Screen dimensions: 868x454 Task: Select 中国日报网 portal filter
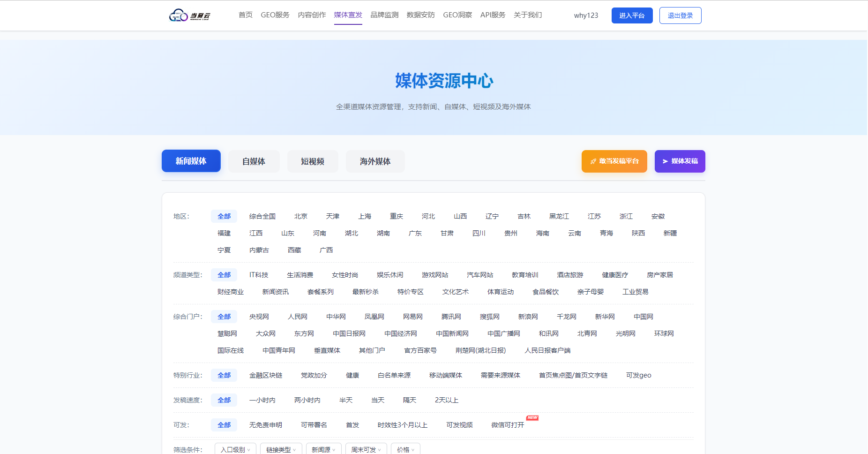[349, 333]
